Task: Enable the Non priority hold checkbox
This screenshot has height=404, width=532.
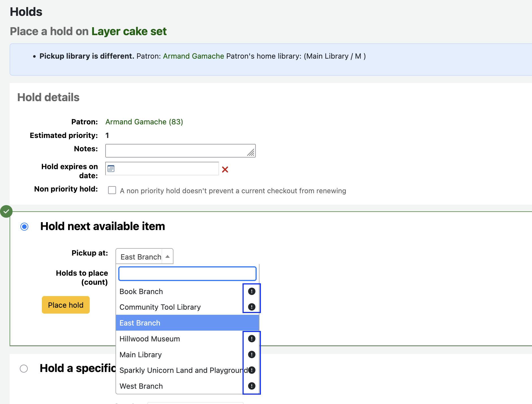Action: [112, 190]
